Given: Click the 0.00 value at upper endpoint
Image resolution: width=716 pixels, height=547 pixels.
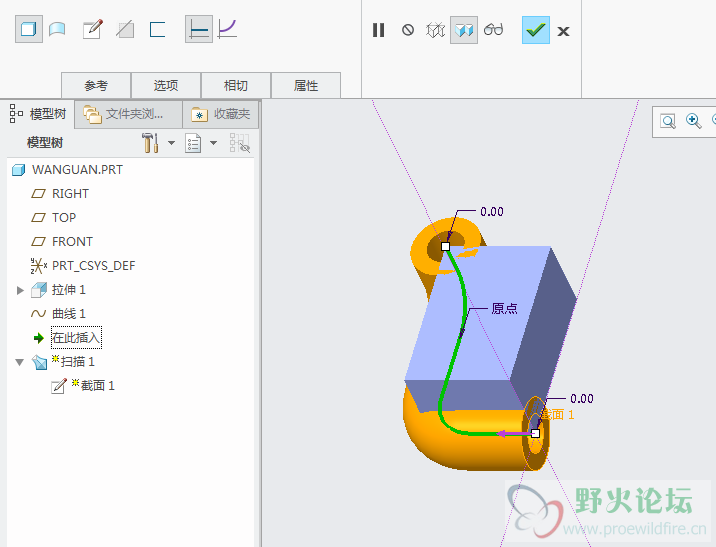Looking at the screenshot, I should [x=492, y=212].
